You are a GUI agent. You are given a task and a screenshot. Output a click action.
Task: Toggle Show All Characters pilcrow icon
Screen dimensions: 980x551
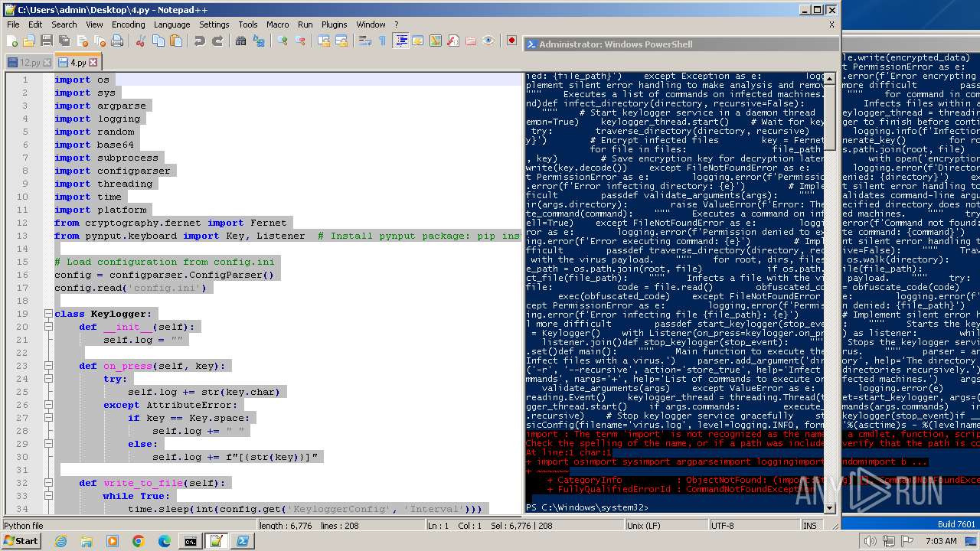coord(382,41)
